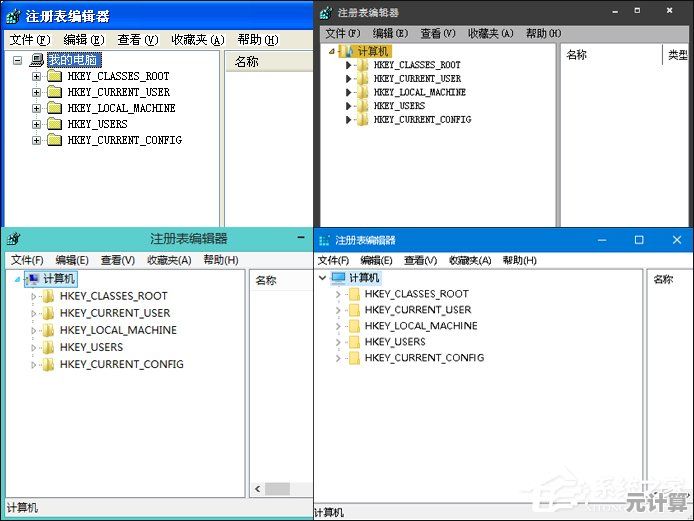The height and width of the screenshot is (521, 694).
Task: Click the regedit app icon in teal title bar
Action: pos(13,238)
